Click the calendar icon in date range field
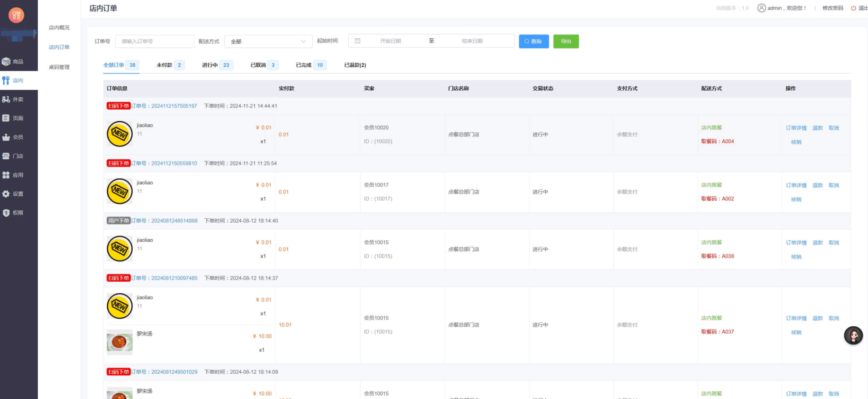 pos(358,41)
